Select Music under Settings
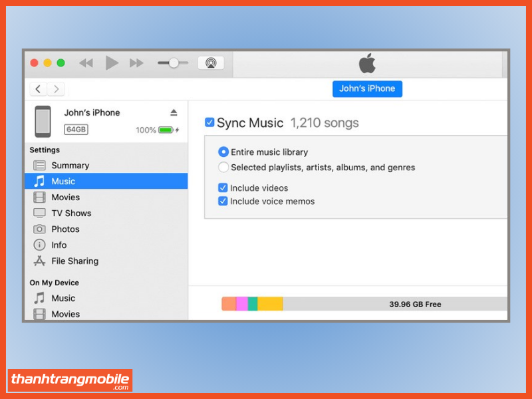This screenshot has width=532, height=399. 106,181
